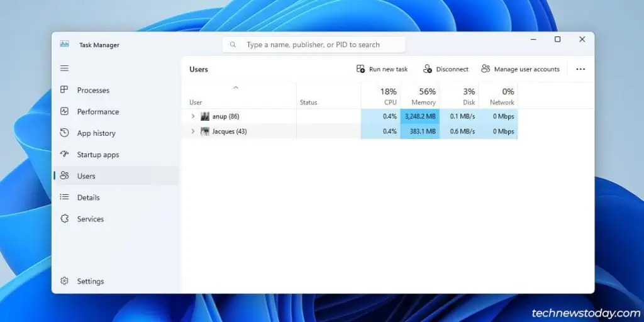This screenshot has height=322, width=644.
Task: Click the Startup apps gauge icon
Action: coord(64,154)
